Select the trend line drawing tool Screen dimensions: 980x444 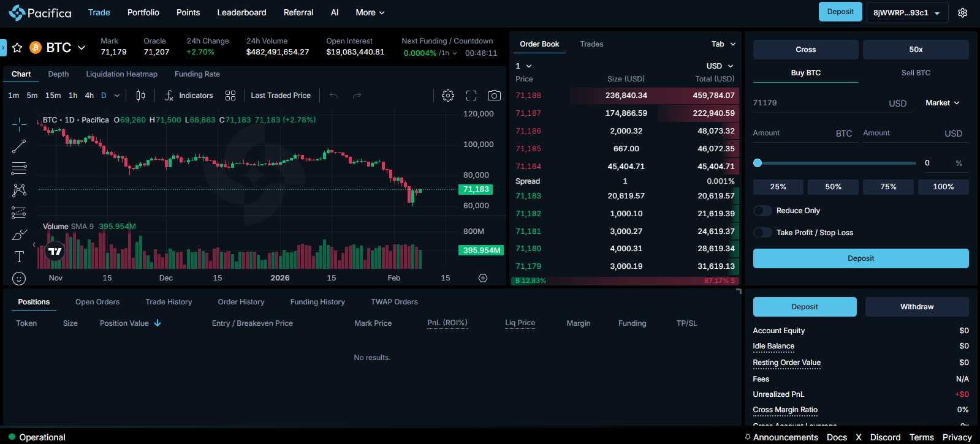coord(19,146)
